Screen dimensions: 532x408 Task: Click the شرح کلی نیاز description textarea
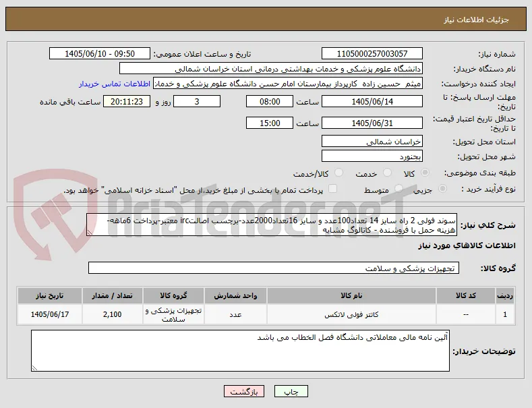(x=272, y=225)
